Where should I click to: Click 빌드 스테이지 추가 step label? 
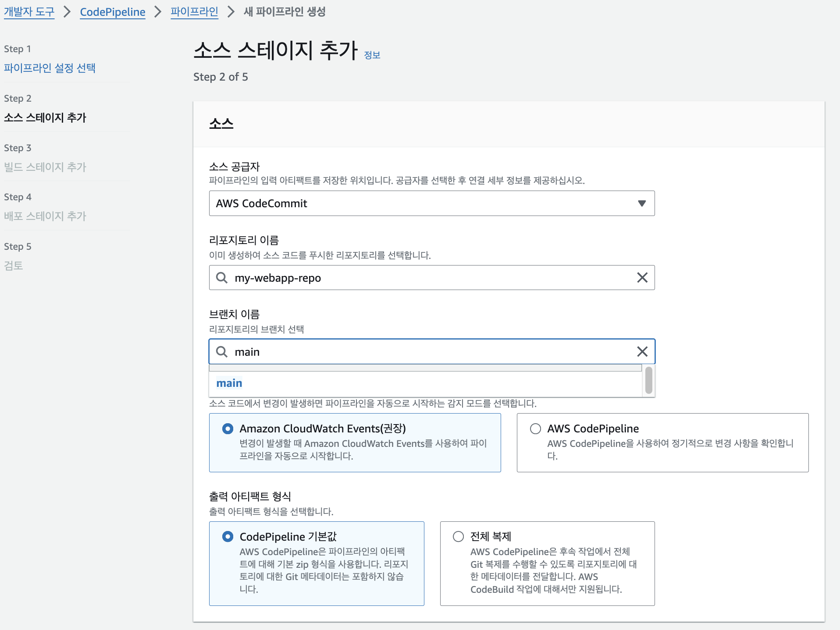pos(45,167)
